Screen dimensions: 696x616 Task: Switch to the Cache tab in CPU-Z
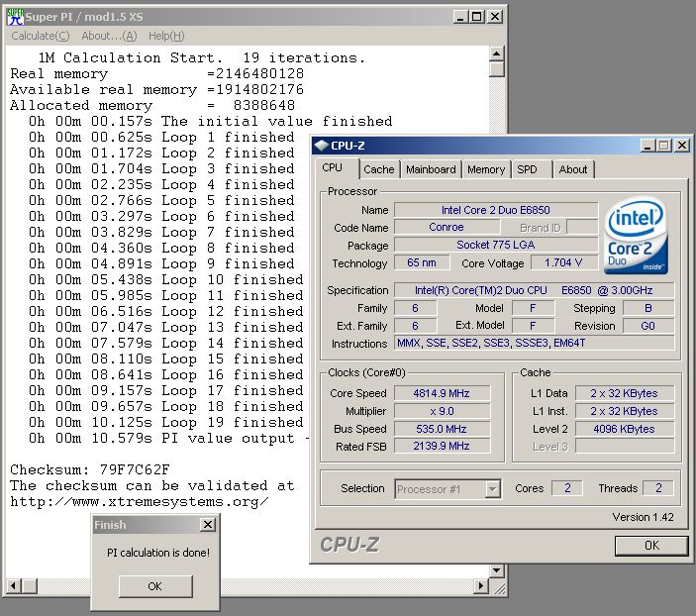pos(378,169)
